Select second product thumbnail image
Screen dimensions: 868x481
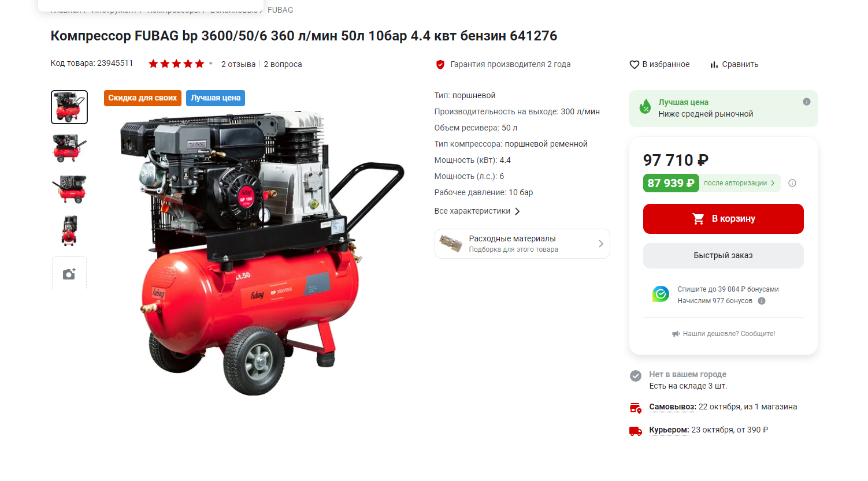[69, 148]
